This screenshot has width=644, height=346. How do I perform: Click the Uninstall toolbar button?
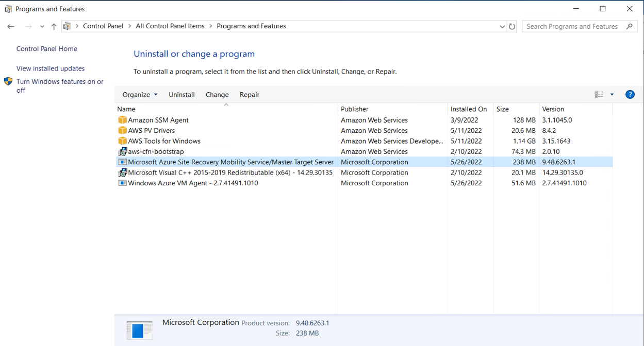181,95
